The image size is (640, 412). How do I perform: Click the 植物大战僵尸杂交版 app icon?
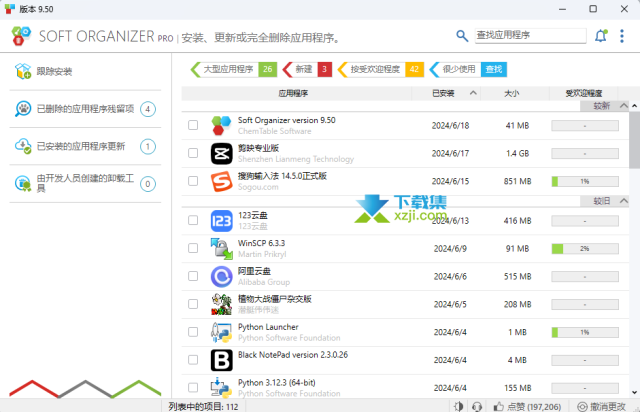click(x=221, y=304)
